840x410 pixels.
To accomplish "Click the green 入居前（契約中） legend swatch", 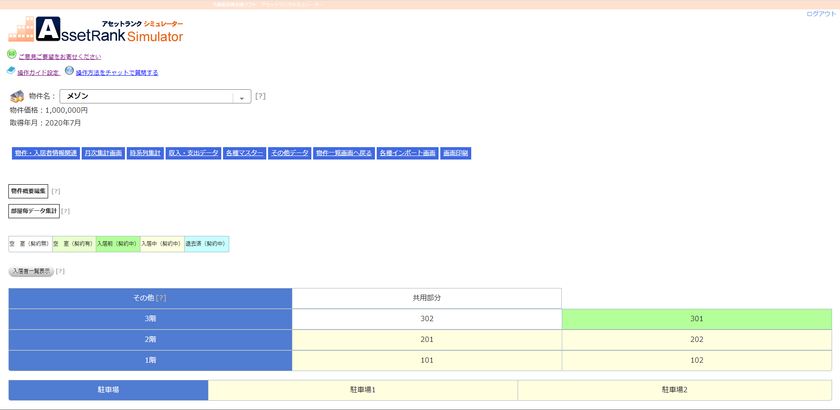I will pyautogui.click(x=118, y=244).
